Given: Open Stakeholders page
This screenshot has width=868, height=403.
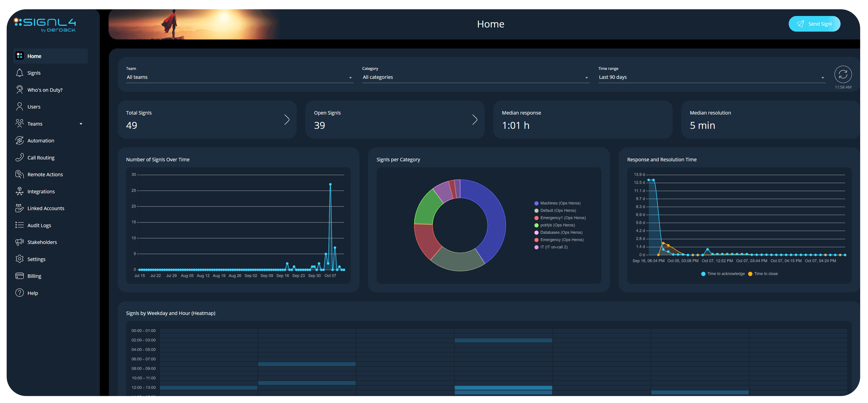Looking at the screenshot, I should click(51, 242).
